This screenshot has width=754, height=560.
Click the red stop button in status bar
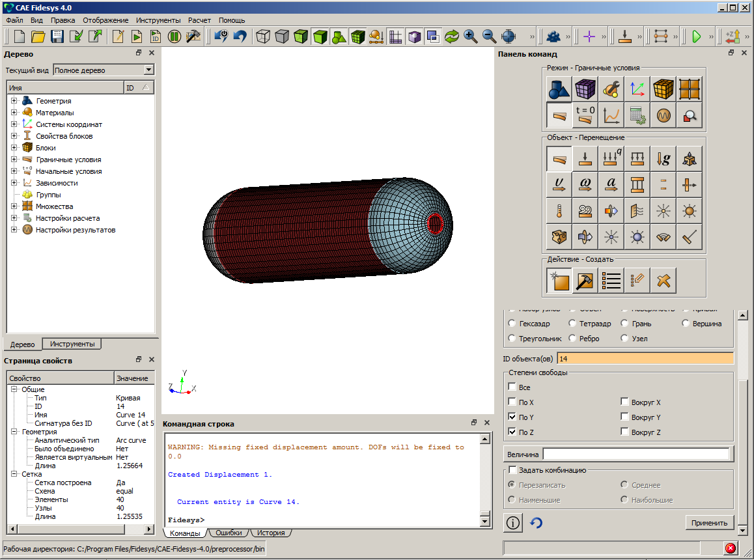(731, 548)
